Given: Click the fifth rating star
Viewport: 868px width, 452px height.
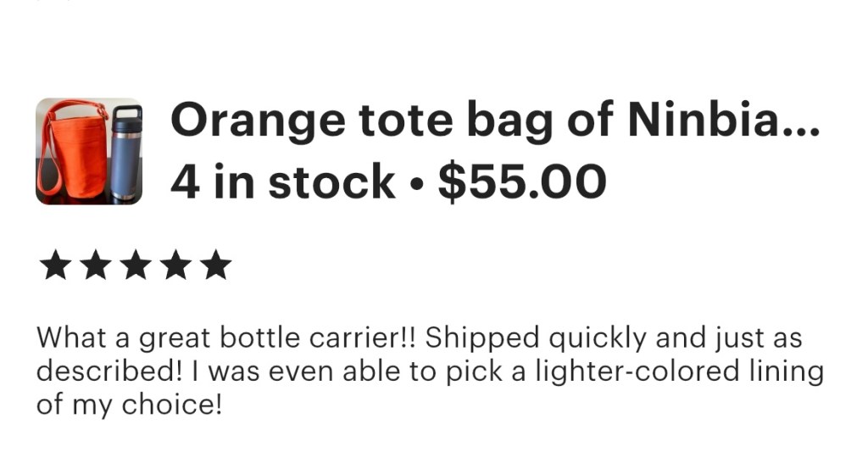Looking at the screenshot, I should pos(216,265).
